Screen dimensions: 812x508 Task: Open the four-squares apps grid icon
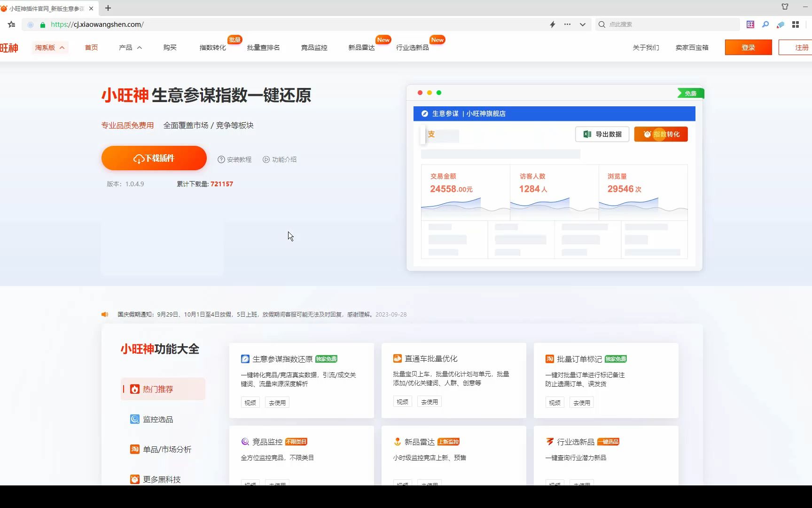pyautogui.click(x=796, y=24)
